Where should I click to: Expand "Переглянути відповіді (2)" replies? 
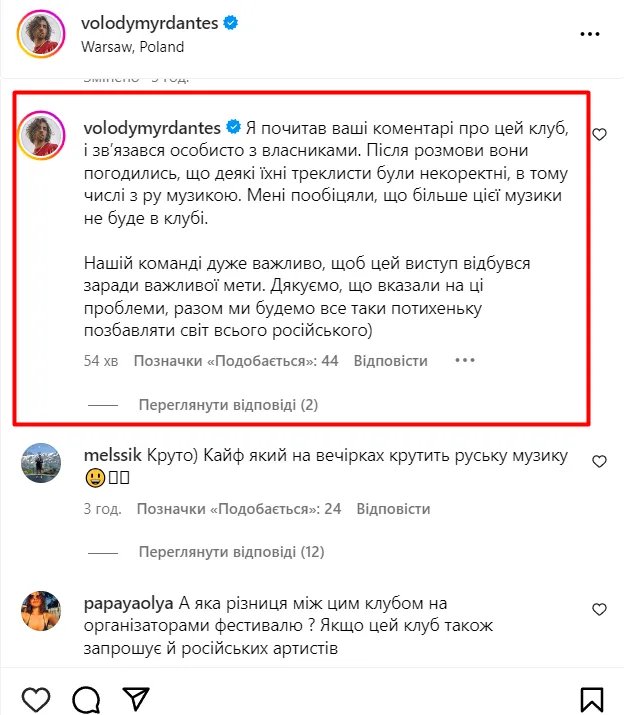coord(228,405)
